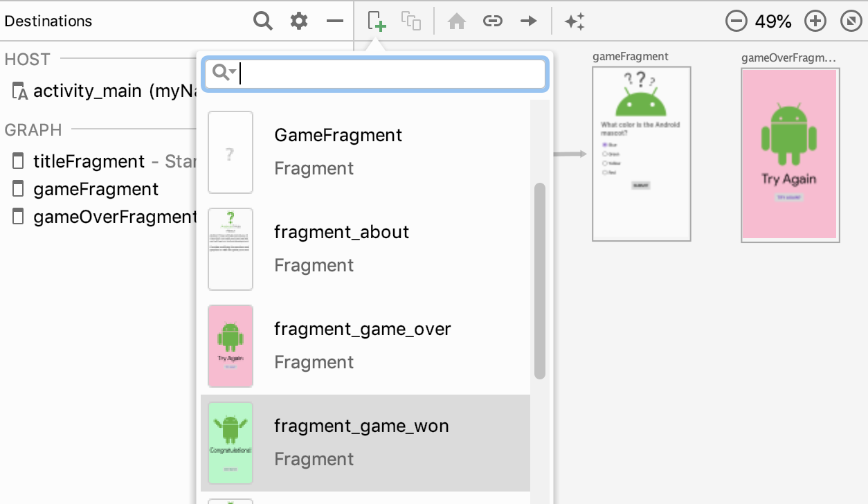Zoom in using the plus button
Screen dimensions: 868x504
pyautogui.click(x=815, y=21)
